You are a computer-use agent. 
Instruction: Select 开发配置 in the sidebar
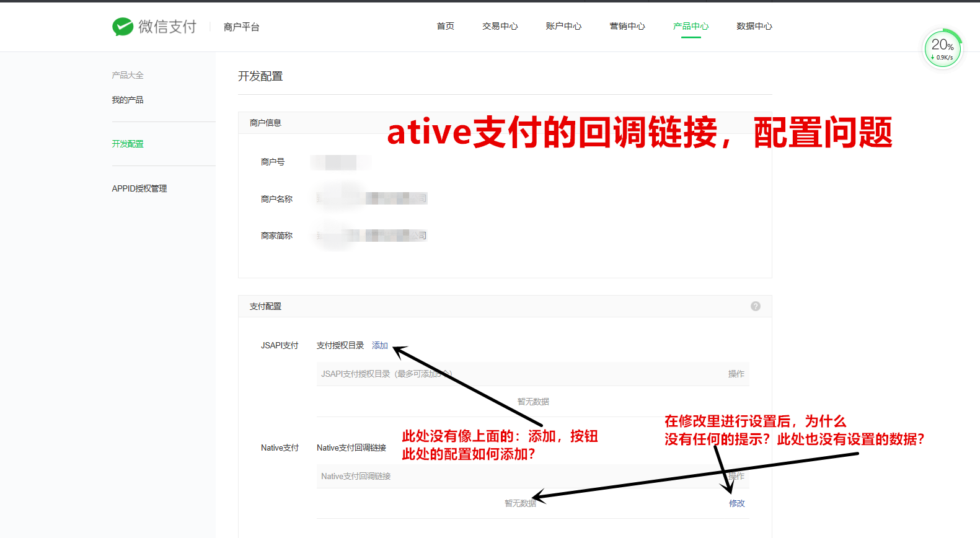[x=128, y=144]
